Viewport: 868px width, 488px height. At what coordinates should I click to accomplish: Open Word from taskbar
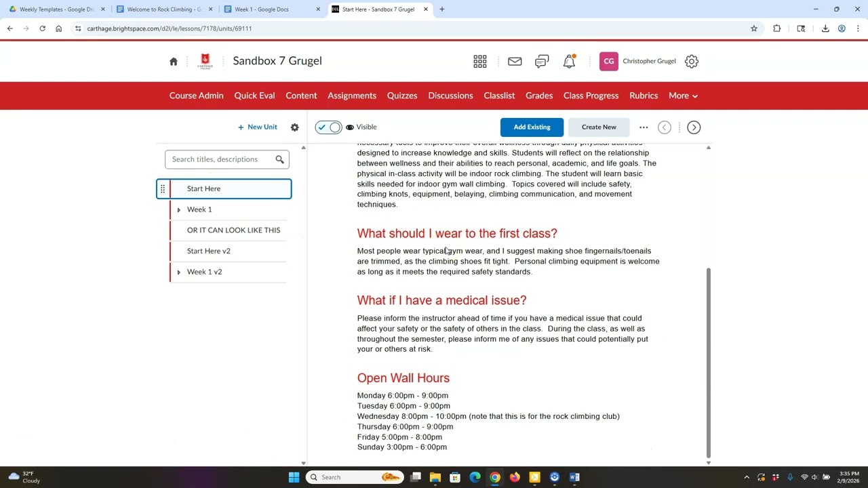pyautogui.click(x=574, y=477)
